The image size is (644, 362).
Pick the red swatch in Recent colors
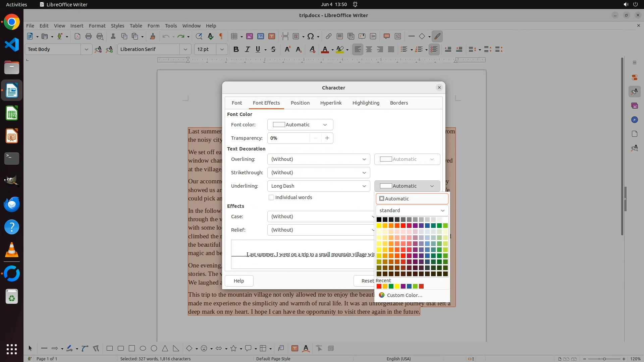[379, 286]
